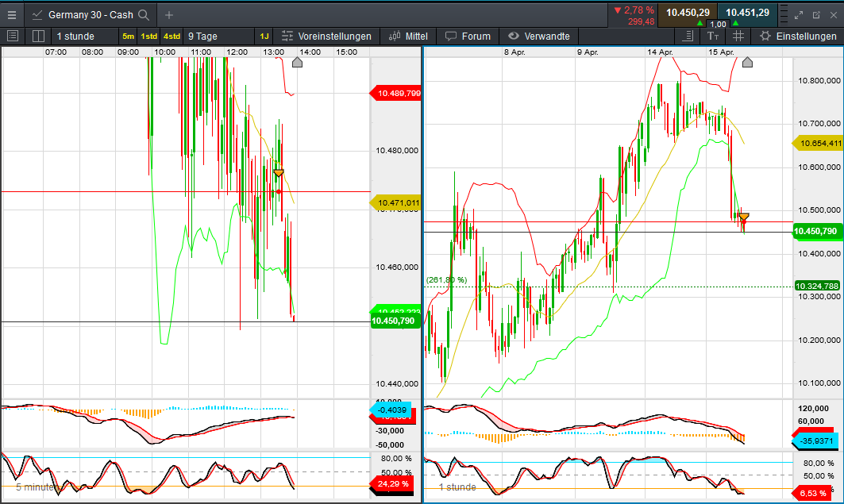
Task: Click the cyan -35,9371 MACD value label
Action: [x=816, y=441]
